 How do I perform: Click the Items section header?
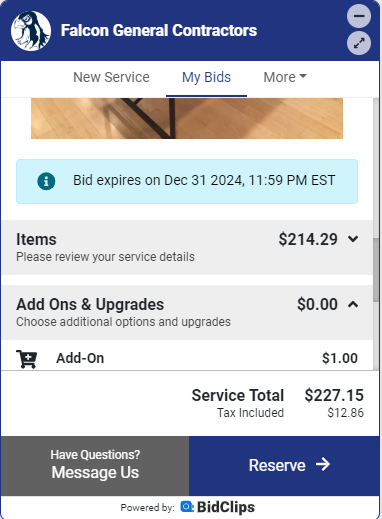[187, 247]
